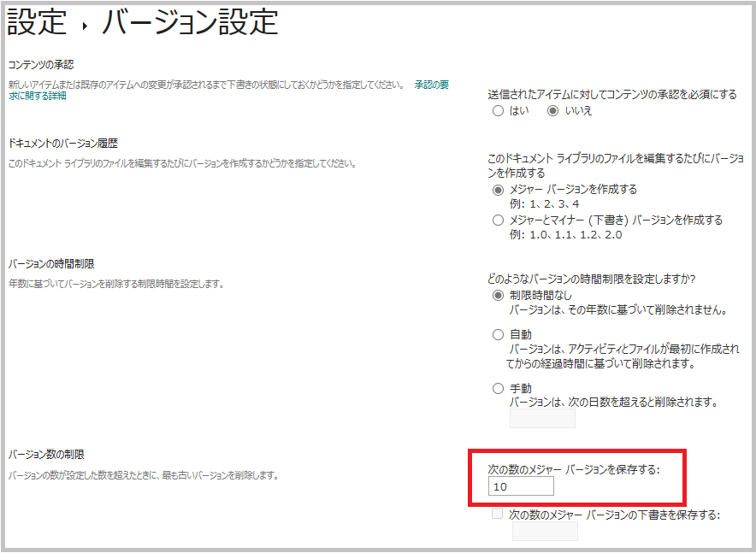Click the バージョンの時間制限 section heading

pos(51,264)
